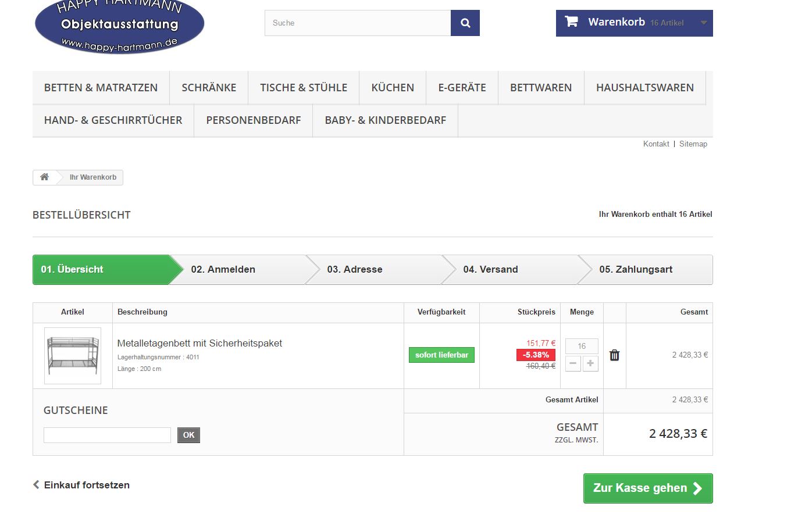
Task: Open the bunk bed product thumbnail
Action: 73,356
